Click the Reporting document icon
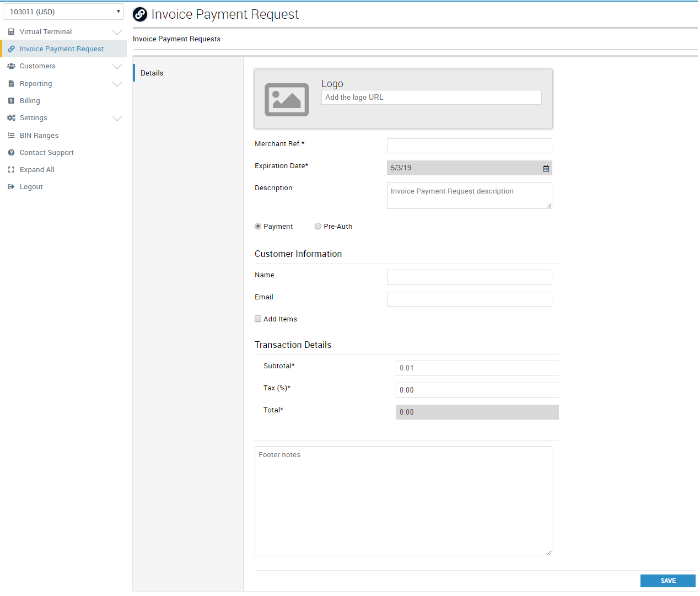Image resolution: width=700 pixels, height=596 pixels. tap(11, 84)
